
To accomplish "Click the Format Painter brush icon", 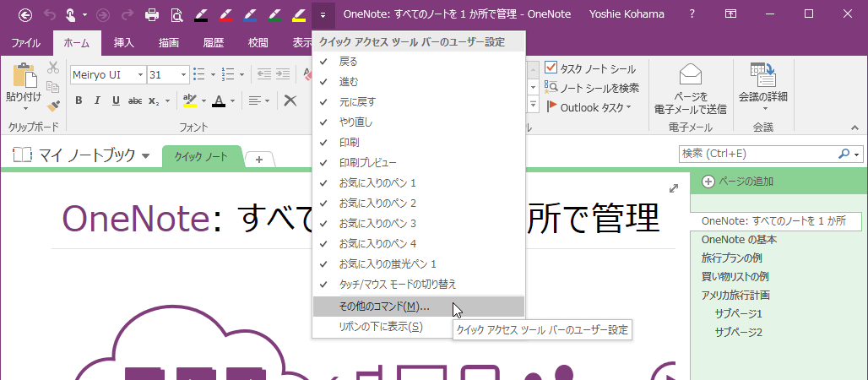I will coord(53,106).
